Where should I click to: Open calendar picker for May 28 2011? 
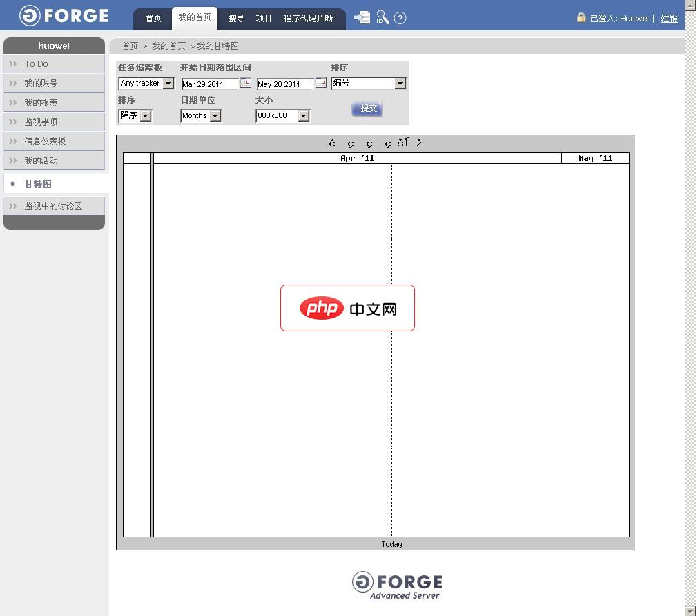(321, 83)
